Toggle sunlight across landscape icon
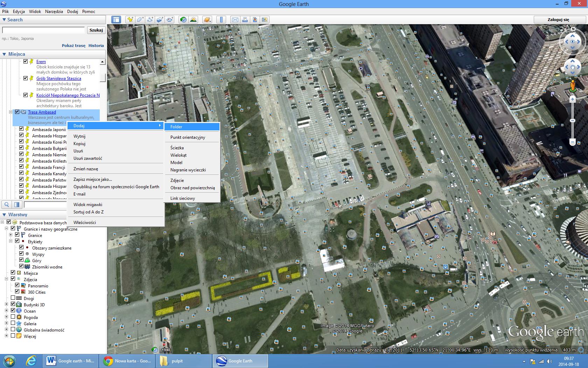This screenshot has width=588, height=368. [x=193, y=20]
